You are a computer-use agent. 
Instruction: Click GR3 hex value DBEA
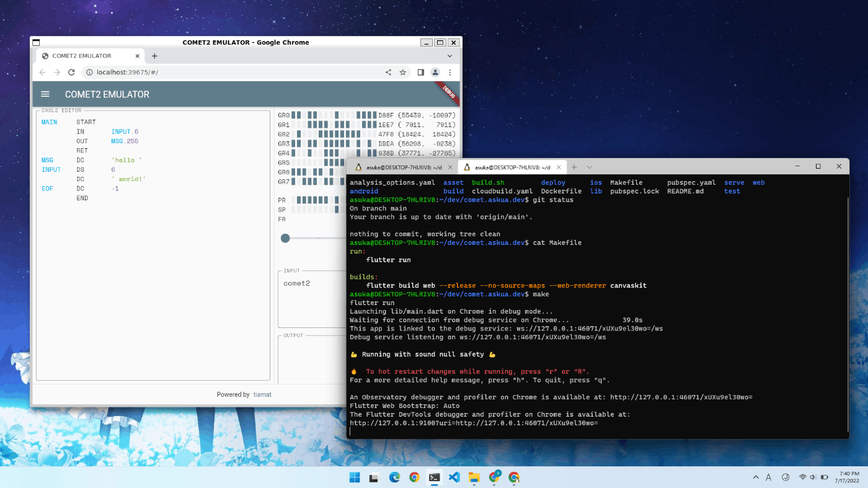click(x=386, y=144)
